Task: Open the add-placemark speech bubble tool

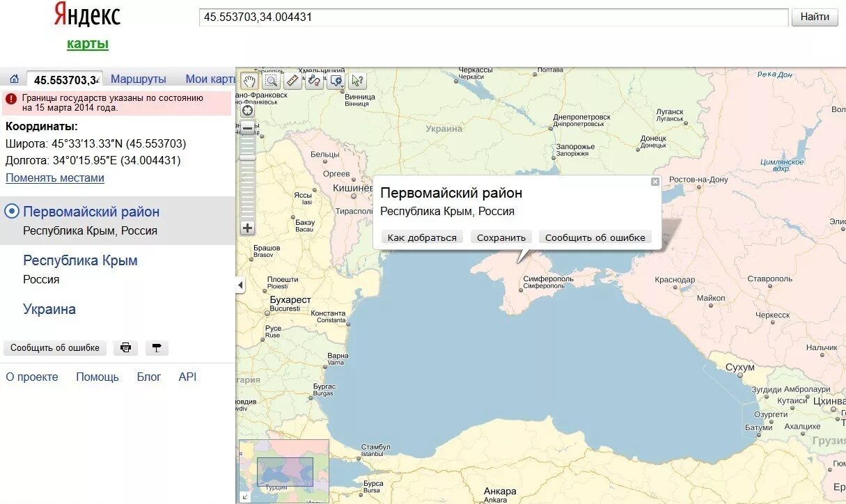Action: [336, 81]
